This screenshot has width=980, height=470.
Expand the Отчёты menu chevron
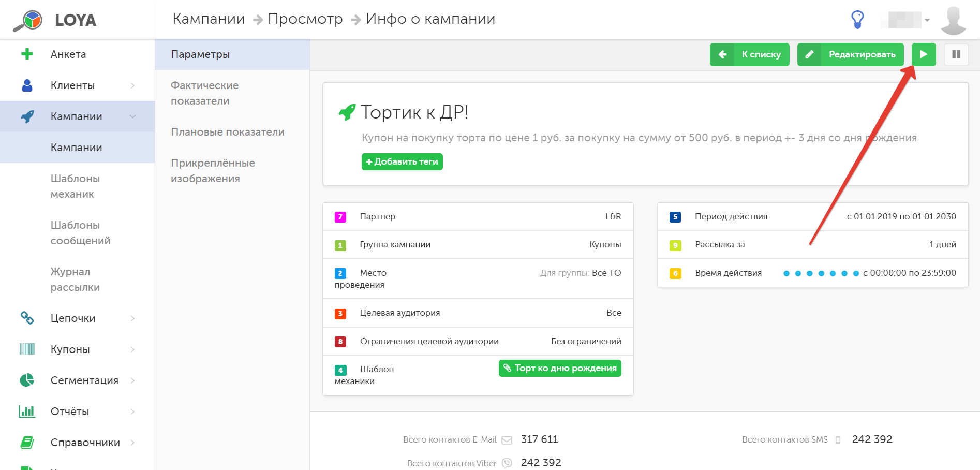coord(133,412)
